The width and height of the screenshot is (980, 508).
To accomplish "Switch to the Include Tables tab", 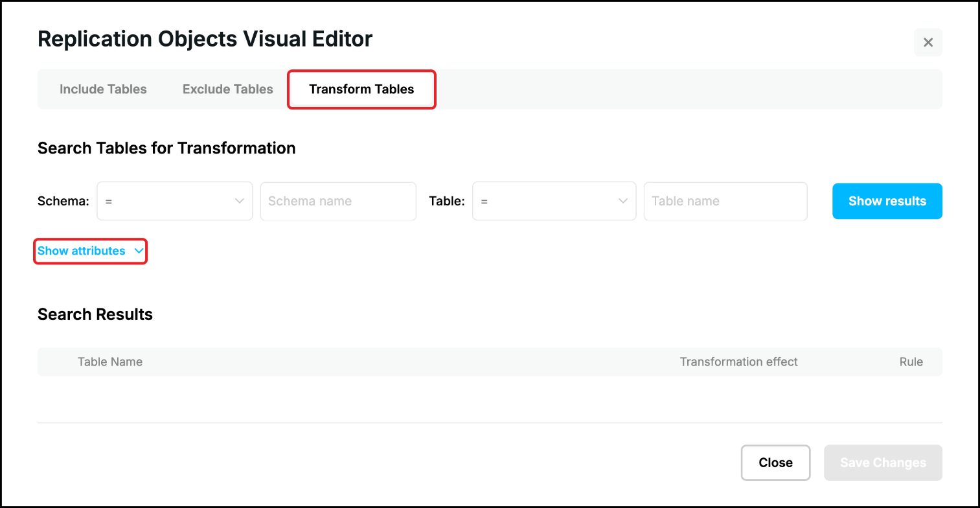I will 103,89.
